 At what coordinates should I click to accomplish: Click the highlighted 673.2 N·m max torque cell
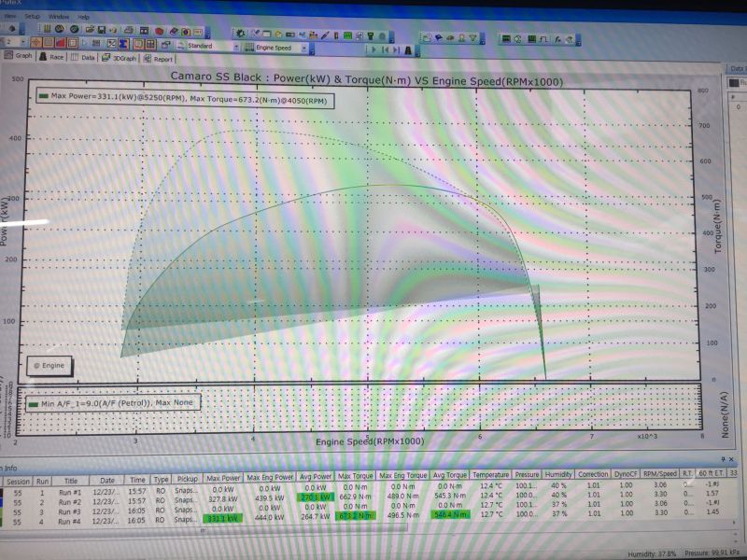click(356, 516)
